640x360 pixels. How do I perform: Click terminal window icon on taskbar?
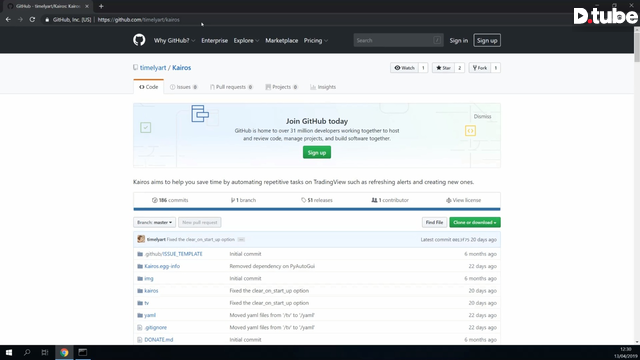click(82, 352)
